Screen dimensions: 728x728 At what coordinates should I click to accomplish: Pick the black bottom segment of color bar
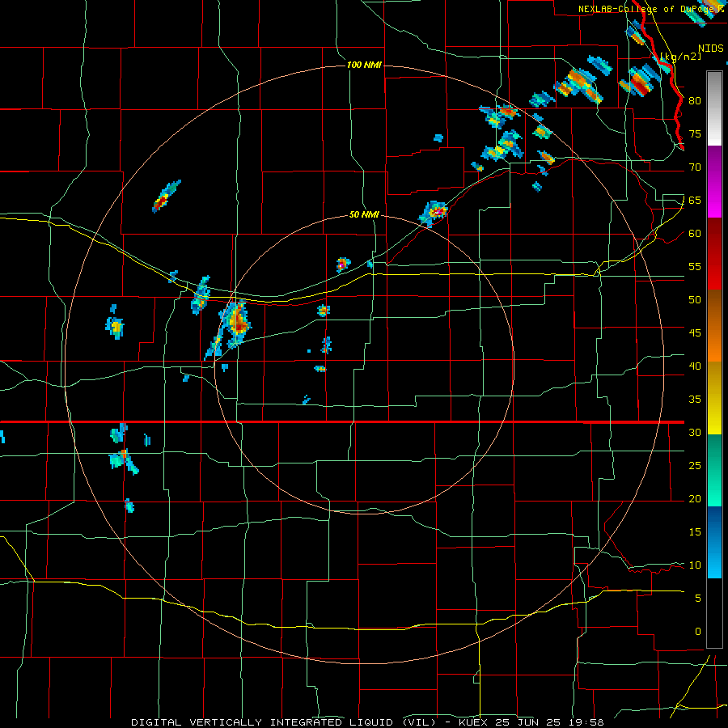pos(714,613)
